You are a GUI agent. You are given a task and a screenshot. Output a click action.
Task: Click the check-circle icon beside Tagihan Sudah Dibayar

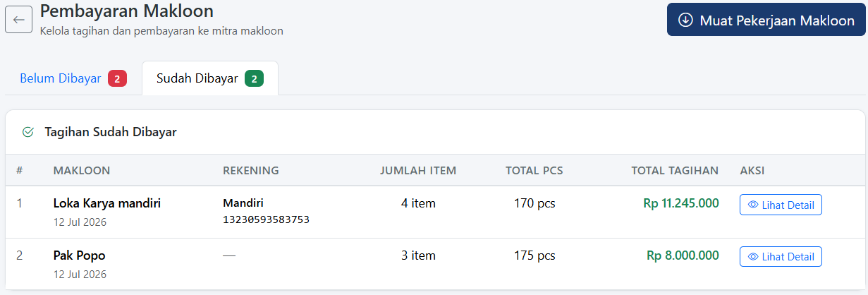[x=28, y=132]
